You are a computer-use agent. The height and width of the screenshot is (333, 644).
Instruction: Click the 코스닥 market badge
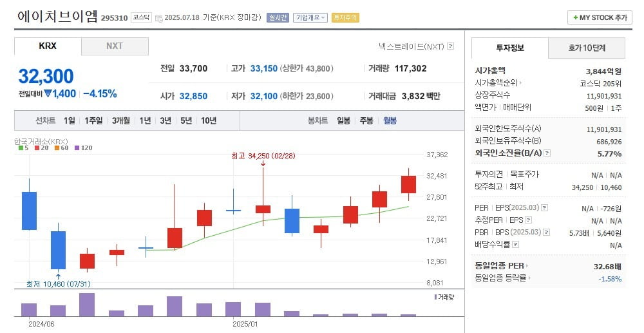(x=141, y=17)
